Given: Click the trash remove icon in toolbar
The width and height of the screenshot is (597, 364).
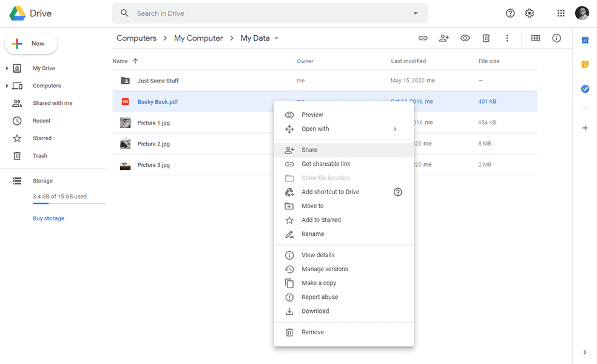Looking at the screenshot, I should 486,38.
